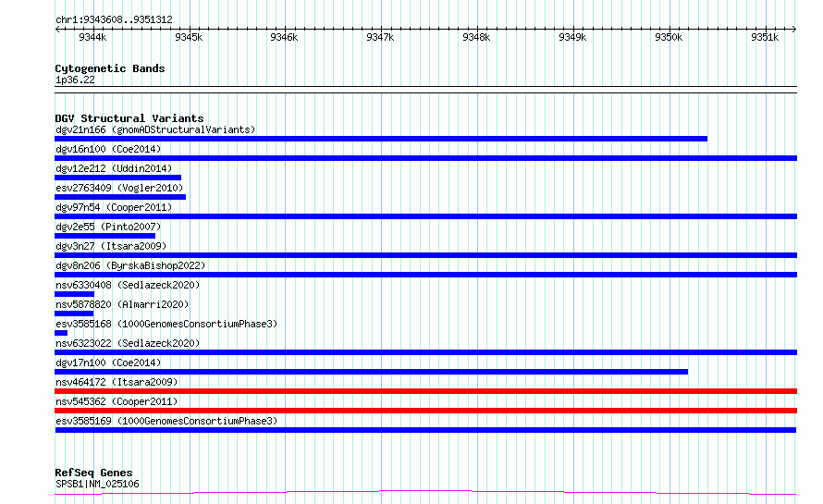
Task: Click the 9344k ruler tick label
Action: tap(92, 37)
